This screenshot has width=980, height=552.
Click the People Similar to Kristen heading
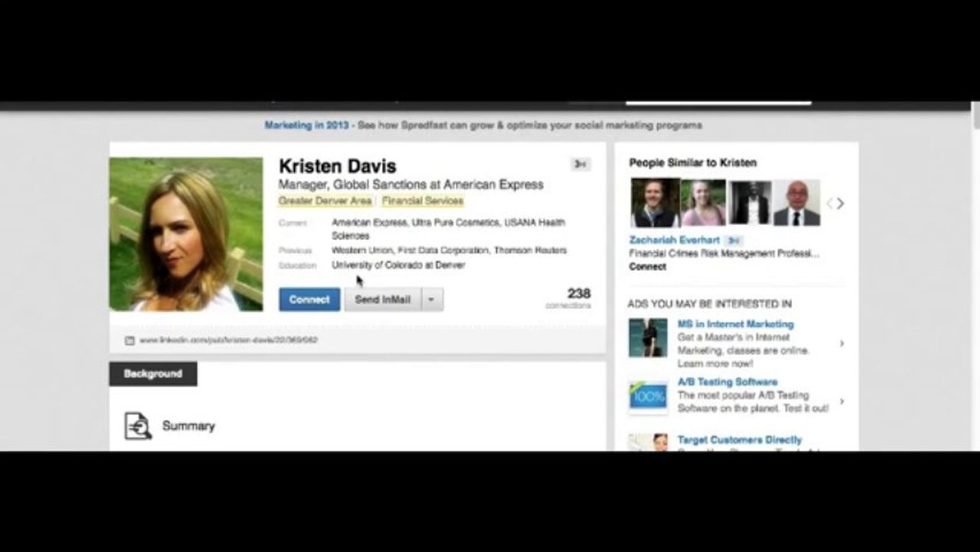tap(693, 163)
